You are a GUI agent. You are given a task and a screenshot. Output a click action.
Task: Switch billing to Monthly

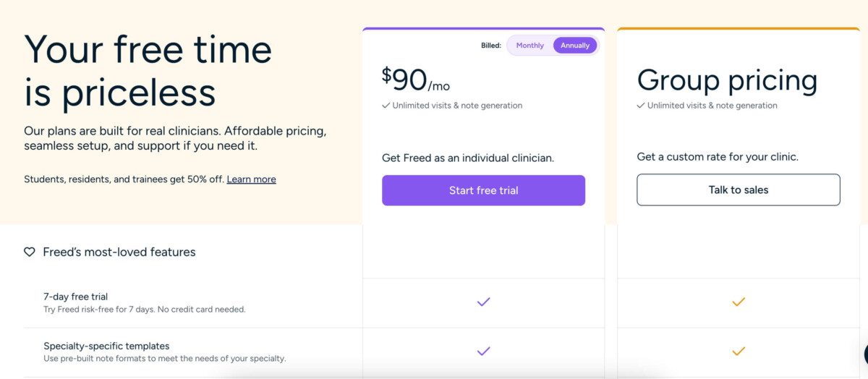coord(529,46)
